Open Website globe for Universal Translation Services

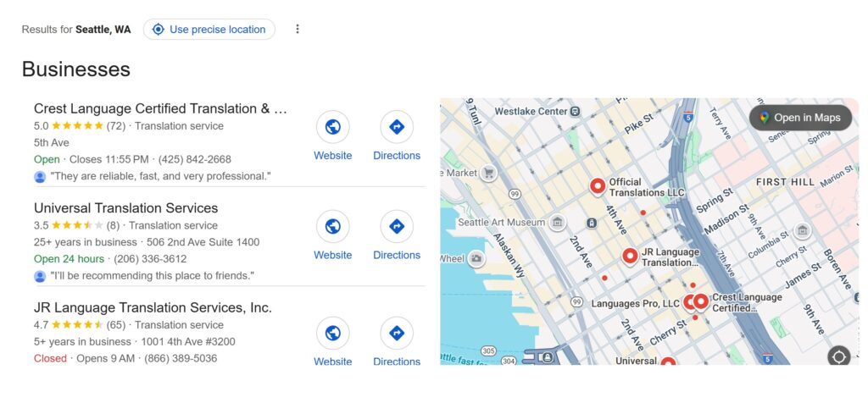coord(332,226)
